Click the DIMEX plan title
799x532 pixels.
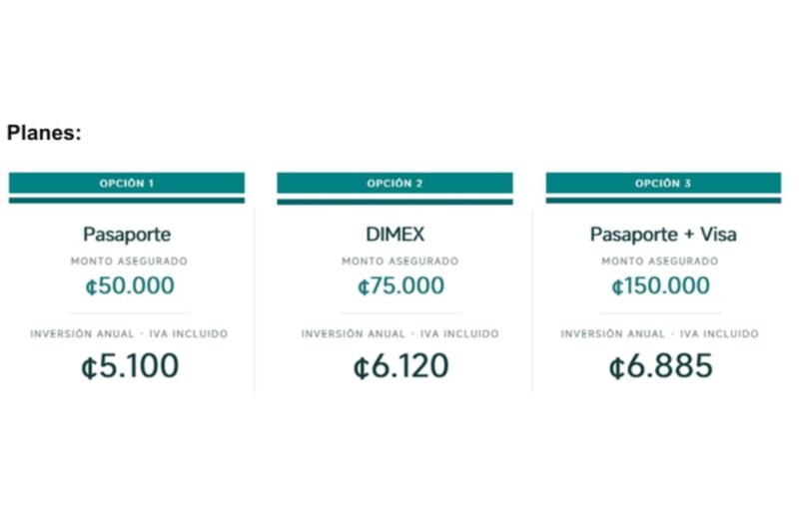(395, 235)
